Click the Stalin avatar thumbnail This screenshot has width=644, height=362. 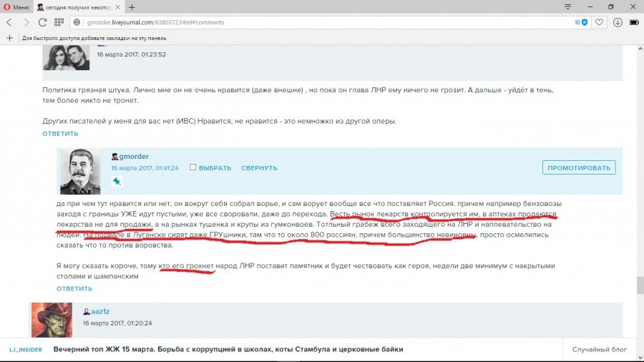point(79,172)
